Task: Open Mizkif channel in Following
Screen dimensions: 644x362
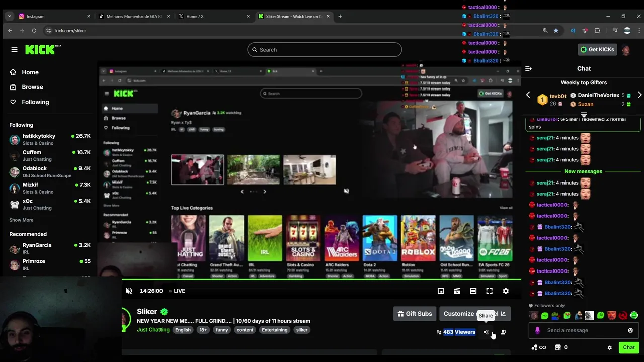Action: click(50, 188)
